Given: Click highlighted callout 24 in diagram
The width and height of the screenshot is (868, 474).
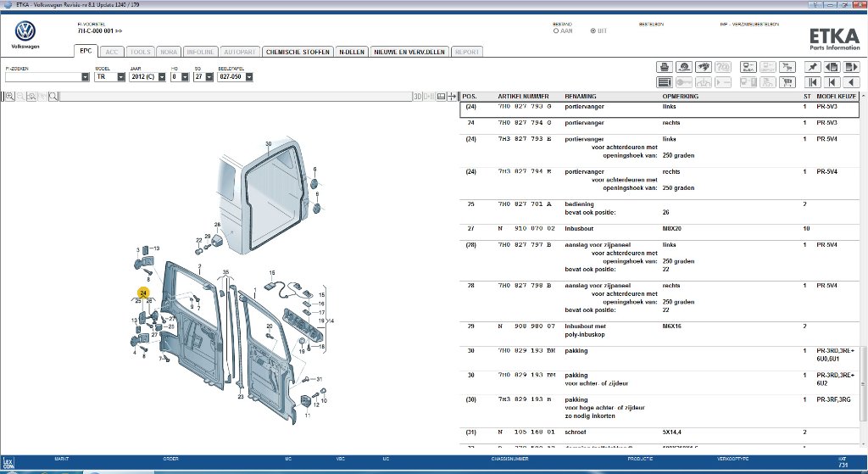Looking at the screenshot, I should 143,293.
